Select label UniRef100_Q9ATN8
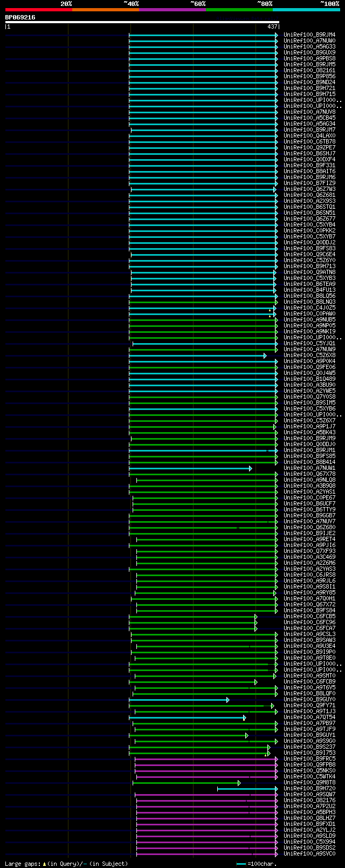This screenshot has width=345, height=868. point(309,272)
